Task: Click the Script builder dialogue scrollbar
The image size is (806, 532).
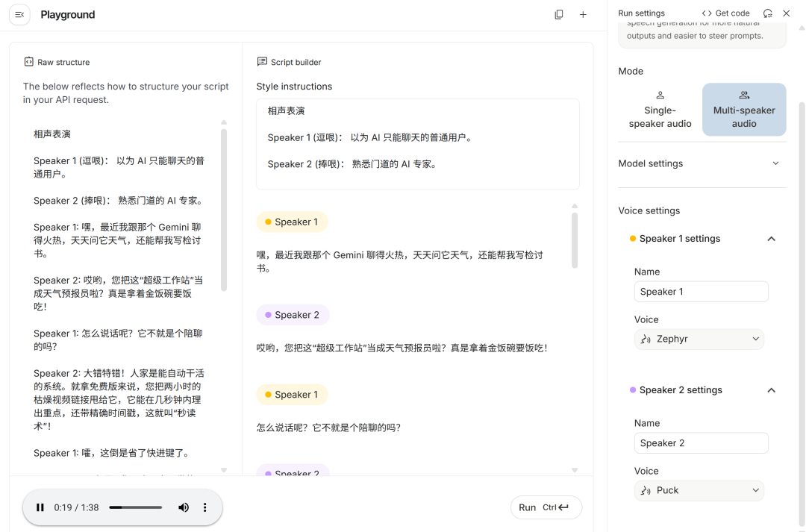Action: 574,240
